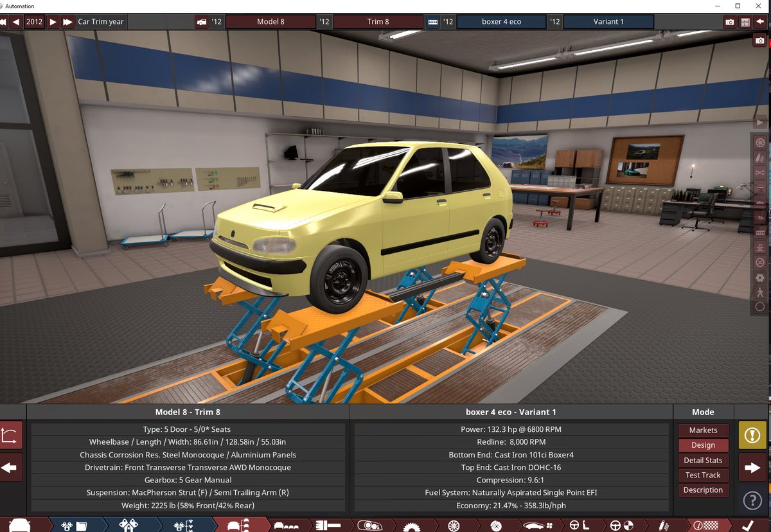
Task: Click the car model icon beside Model 8
Action: pyautogui.click(x=202, y=22)
